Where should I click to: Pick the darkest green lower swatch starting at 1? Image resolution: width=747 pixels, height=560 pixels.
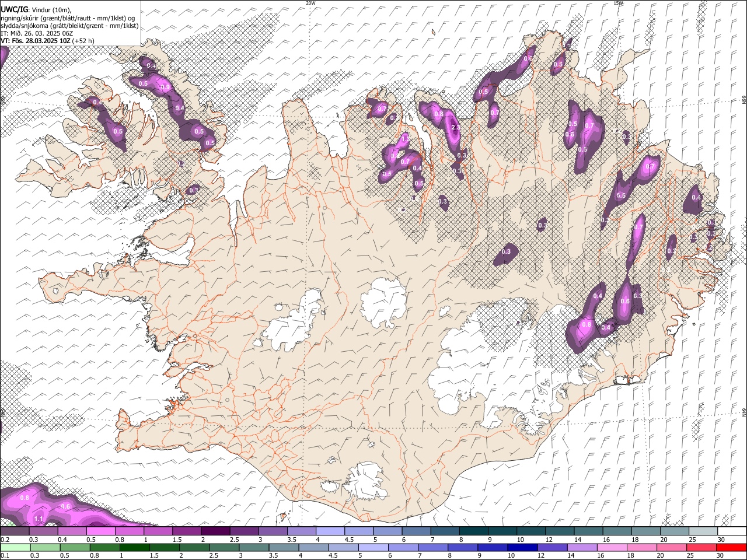tap(135, 547)
